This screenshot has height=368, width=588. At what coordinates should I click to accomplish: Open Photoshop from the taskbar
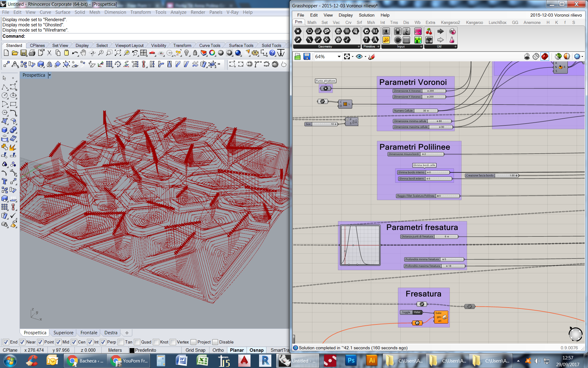coord(351,361)
